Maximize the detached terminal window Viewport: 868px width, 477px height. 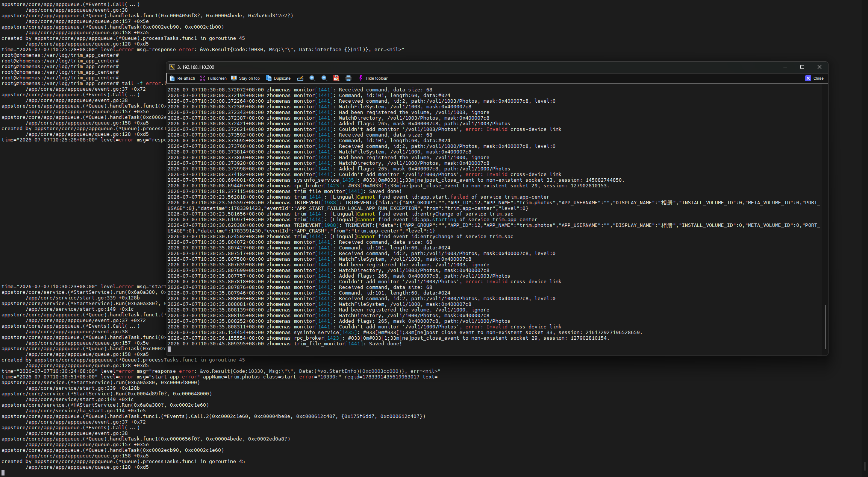pyautogui.click(x=802, y=67)
